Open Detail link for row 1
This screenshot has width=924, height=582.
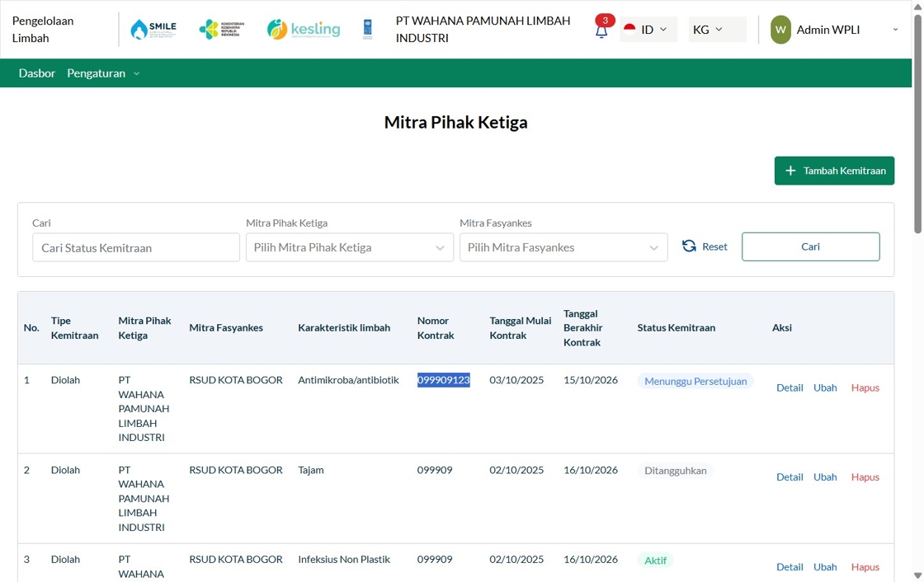coord(790,387)
